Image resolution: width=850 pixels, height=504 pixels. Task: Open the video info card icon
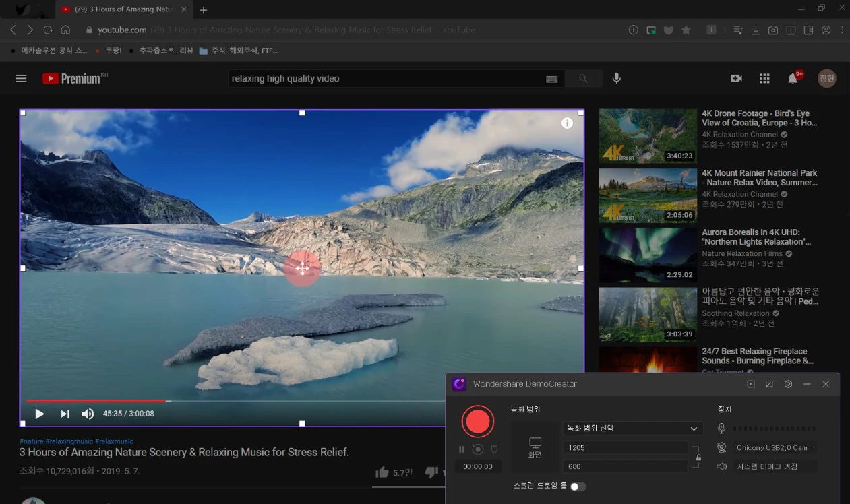pyautogui.click(x=568, y=123)
